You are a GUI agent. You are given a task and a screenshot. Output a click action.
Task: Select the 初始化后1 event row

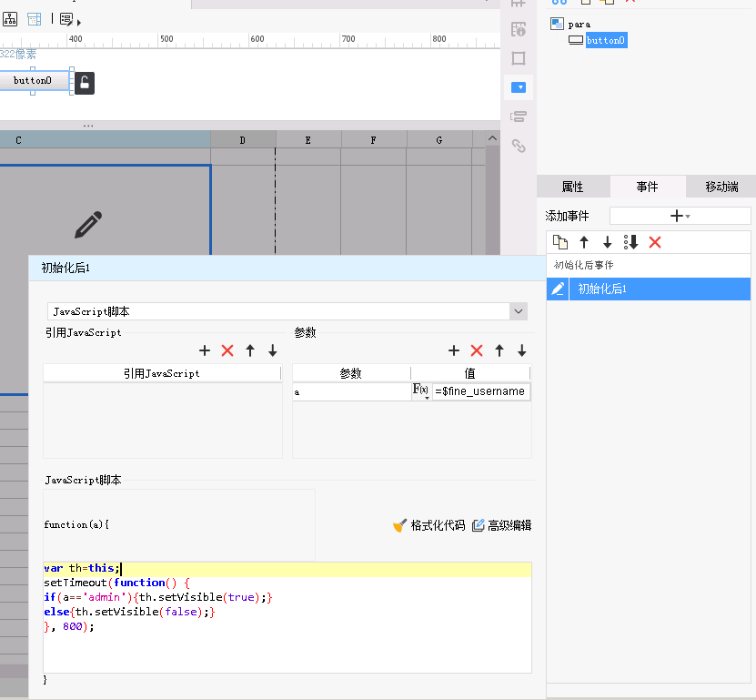tap(649, 289)
